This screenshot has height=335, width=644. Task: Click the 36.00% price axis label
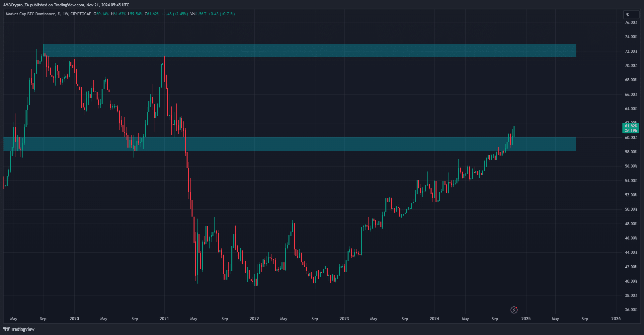(x=631, y=310)
